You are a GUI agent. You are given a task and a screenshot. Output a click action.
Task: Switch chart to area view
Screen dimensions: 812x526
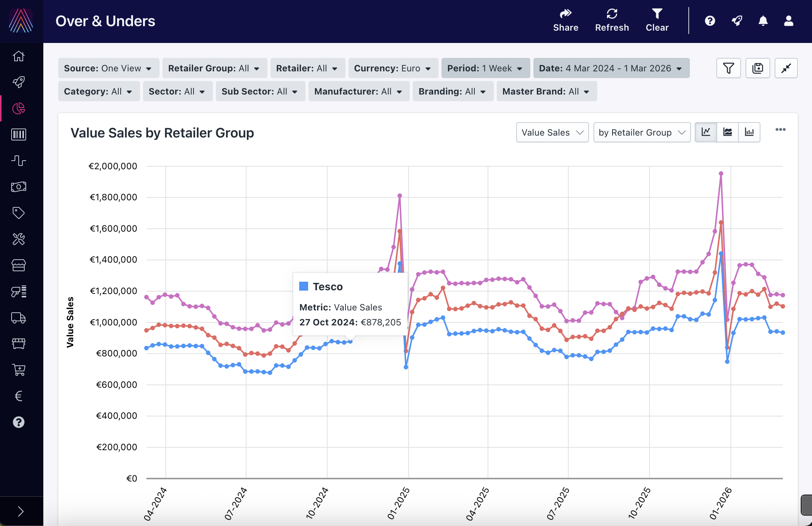(727, 132)
